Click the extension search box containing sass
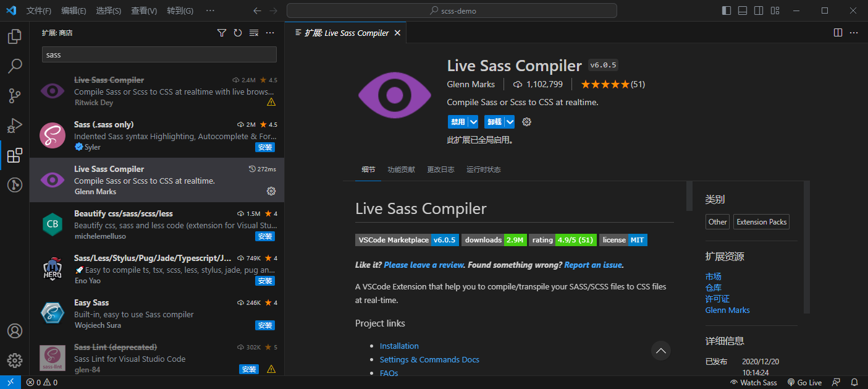This screenshot has width=868, height=389. point(159,54)
